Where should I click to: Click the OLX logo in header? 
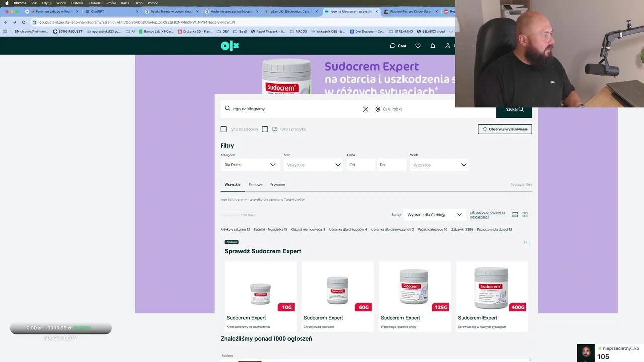[x=230, y=46]
